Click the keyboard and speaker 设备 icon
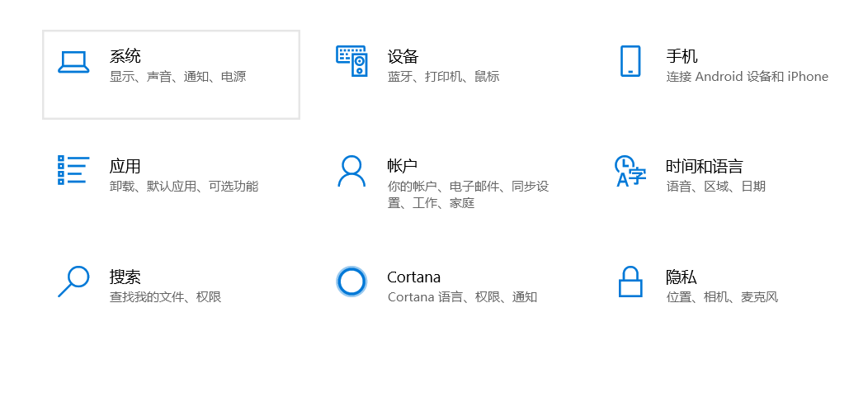The image size is (868, 393). click(x=351, y=61)
